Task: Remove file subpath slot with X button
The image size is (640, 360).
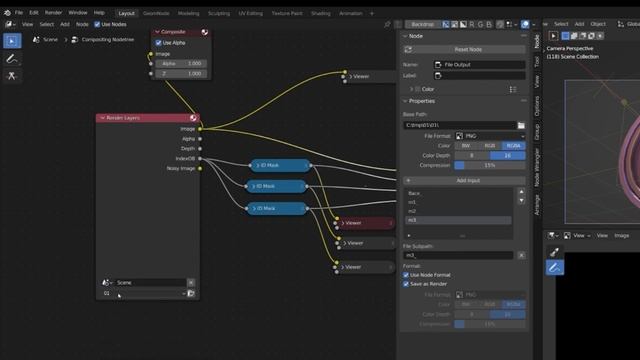Action: tap(521, 256)
